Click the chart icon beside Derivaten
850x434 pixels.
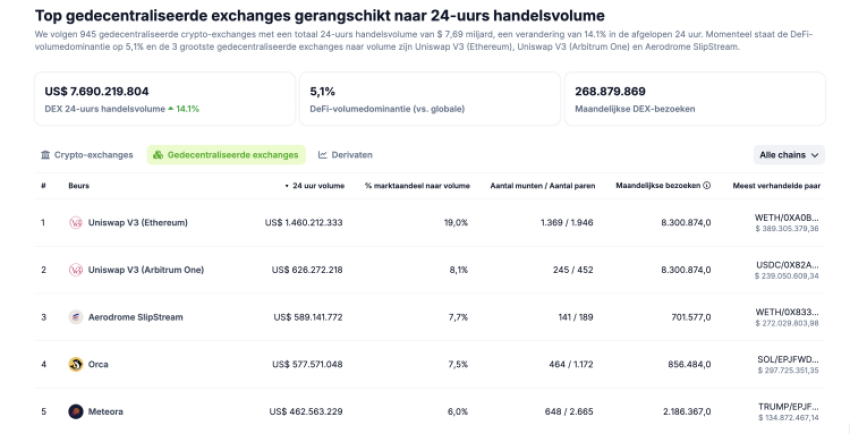coord(323,155)
